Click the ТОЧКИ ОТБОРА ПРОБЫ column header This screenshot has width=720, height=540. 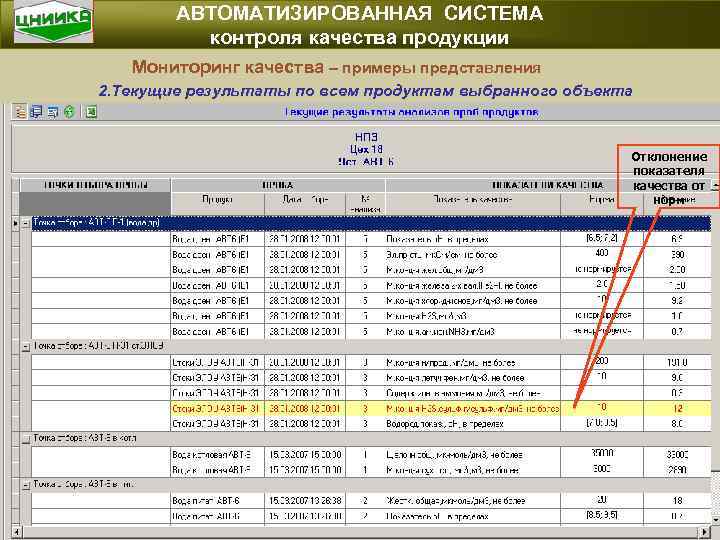(x=96, y=185)
